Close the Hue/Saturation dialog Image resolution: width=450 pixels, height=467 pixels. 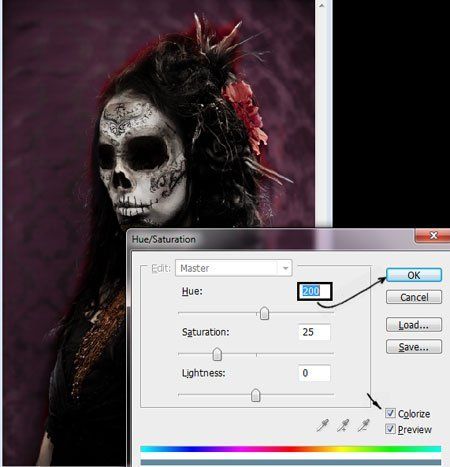(x=433, y=236)
